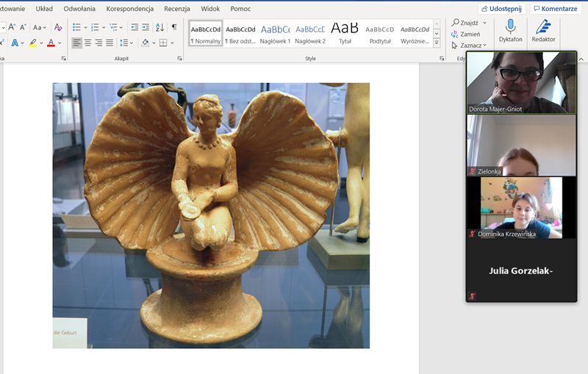Center the paragraph text
The image size is (588, 374).
87,43
